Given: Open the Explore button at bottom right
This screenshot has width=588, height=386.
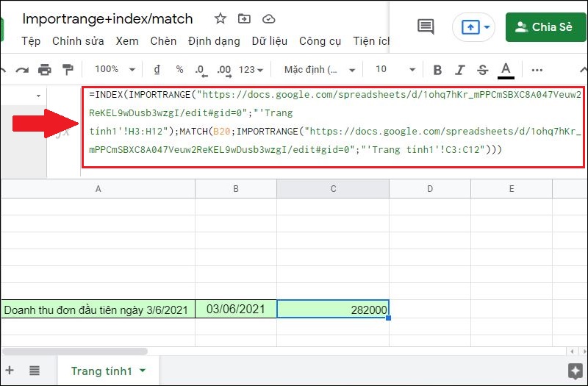Looking at the screenshot, I should 576,371.
